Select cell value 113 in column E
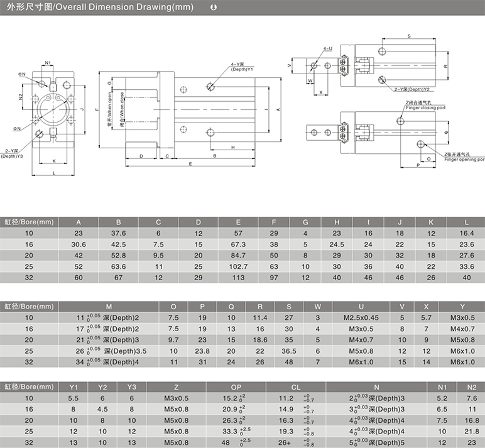The height and width of the screenshot is (448, 485). point(238,278)
